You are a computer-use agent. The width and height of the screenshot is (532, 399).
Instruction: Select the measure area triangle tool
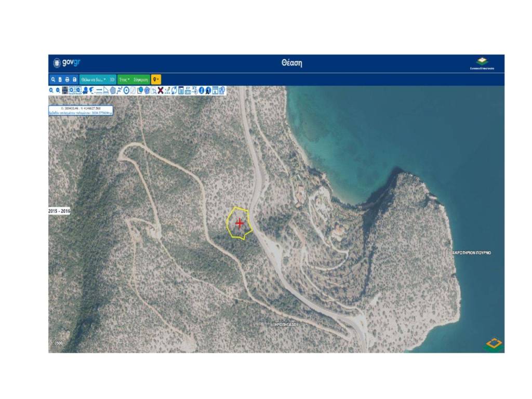105,90
